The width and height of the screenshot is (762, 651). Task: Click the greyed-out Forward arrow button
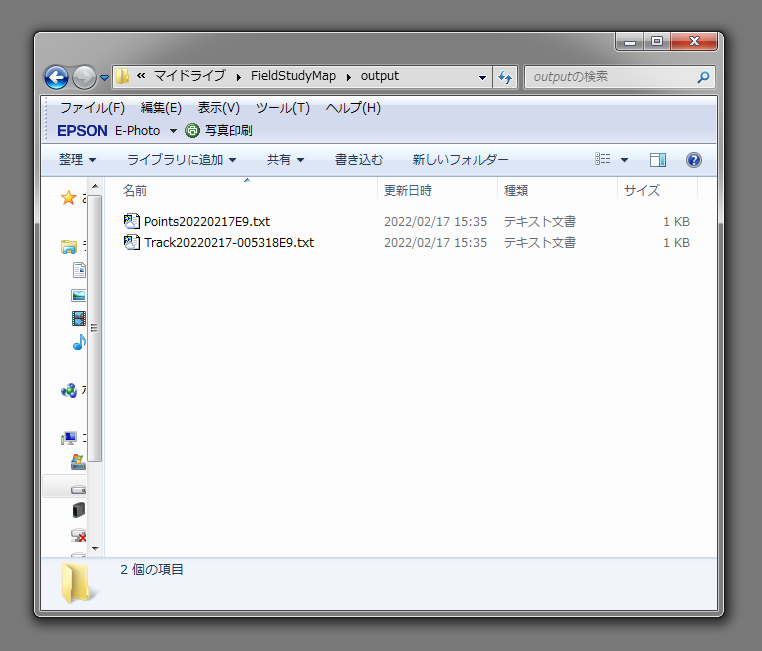click(x=85, y=77)
